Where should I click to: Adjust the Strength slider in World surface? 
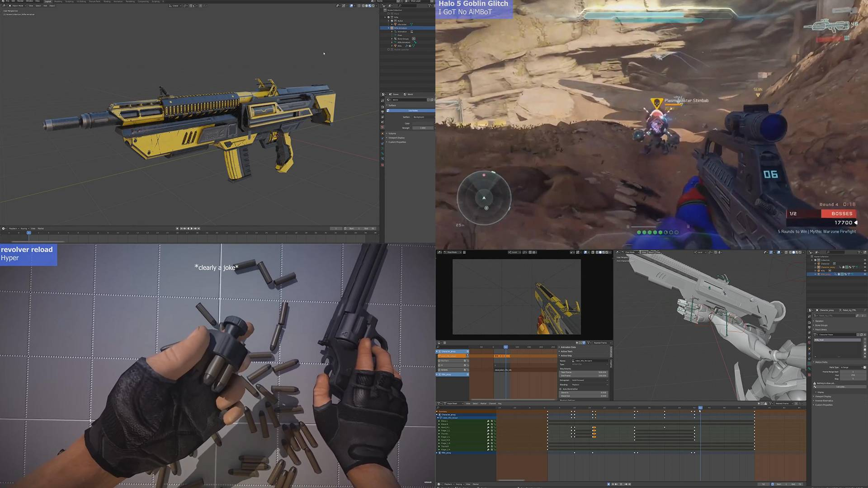pos(423,128)
